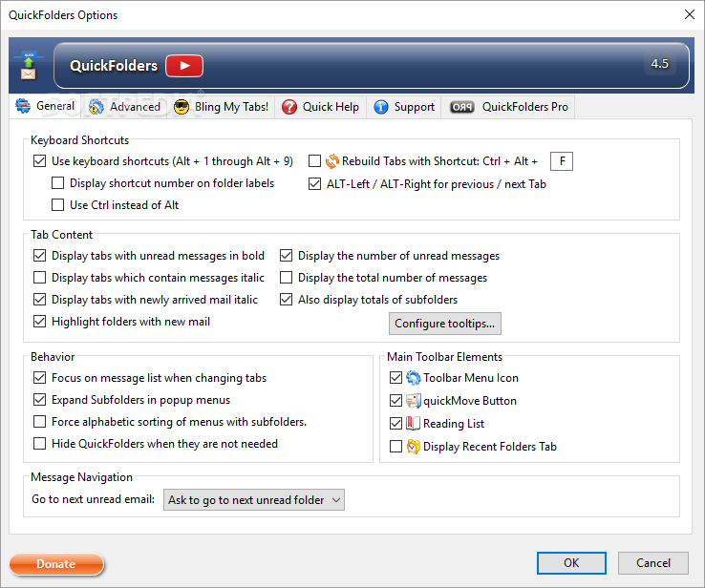Click the Reading List book icon
The image size is (705, 588).
(x=414, y=424)
